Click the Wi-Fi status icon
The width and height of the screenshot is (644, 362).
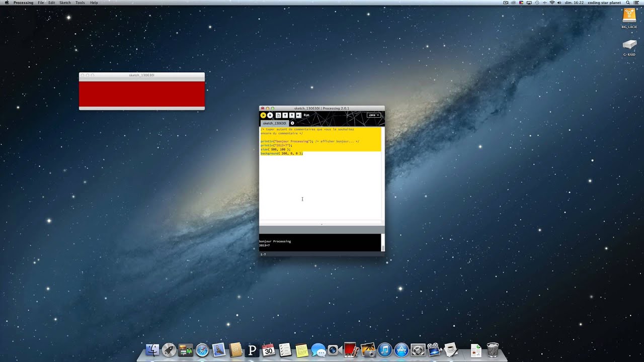click(x=552, y=3)
